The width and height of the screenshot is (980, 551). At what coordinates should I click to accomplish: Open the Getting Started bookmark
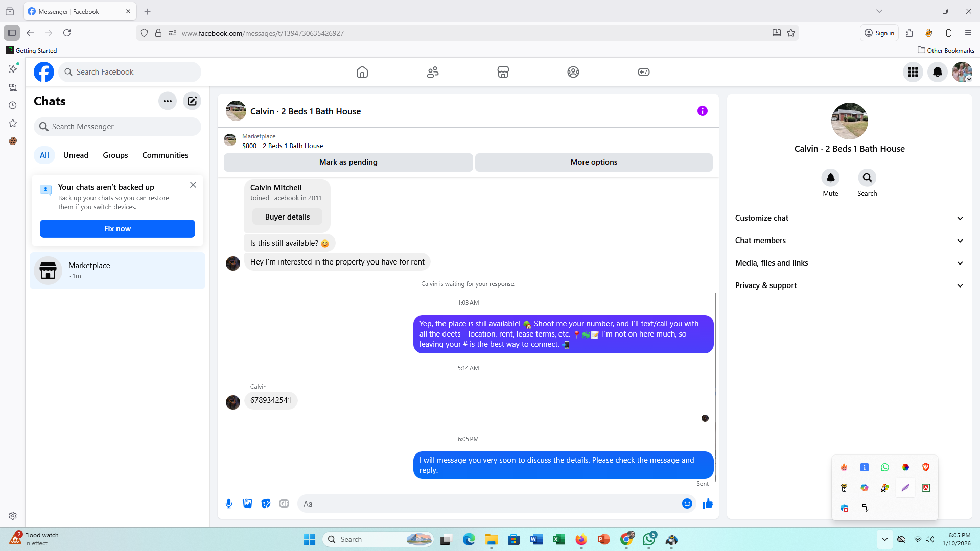[x=31, y=50]
